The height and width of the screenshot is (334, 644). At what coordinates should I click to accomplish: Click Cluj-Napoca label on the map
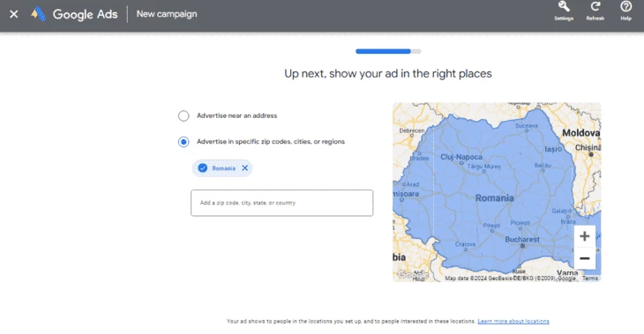[461, 157]
